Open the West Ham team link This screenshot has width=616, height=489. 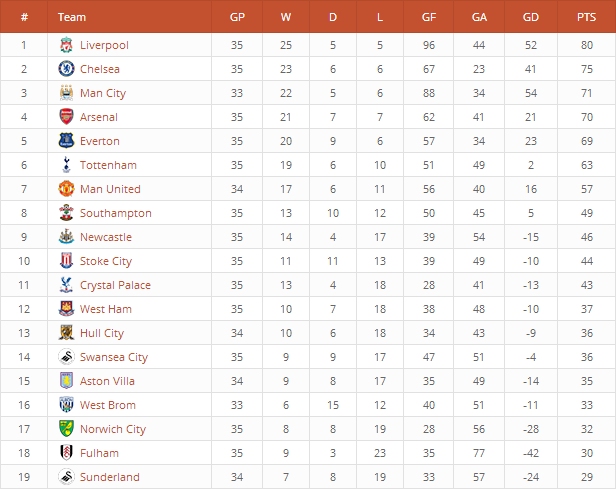pyautogui.click(x=106, y=309)
